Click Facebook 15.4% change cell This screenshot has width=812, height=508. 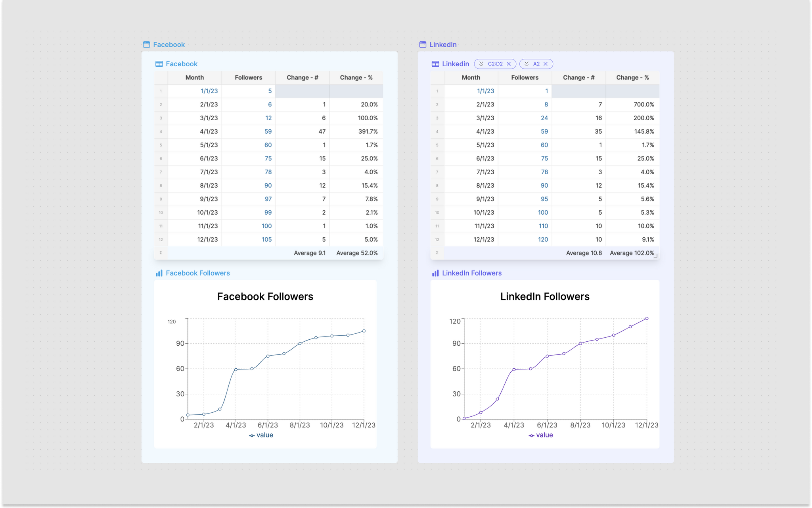[356, 185]
